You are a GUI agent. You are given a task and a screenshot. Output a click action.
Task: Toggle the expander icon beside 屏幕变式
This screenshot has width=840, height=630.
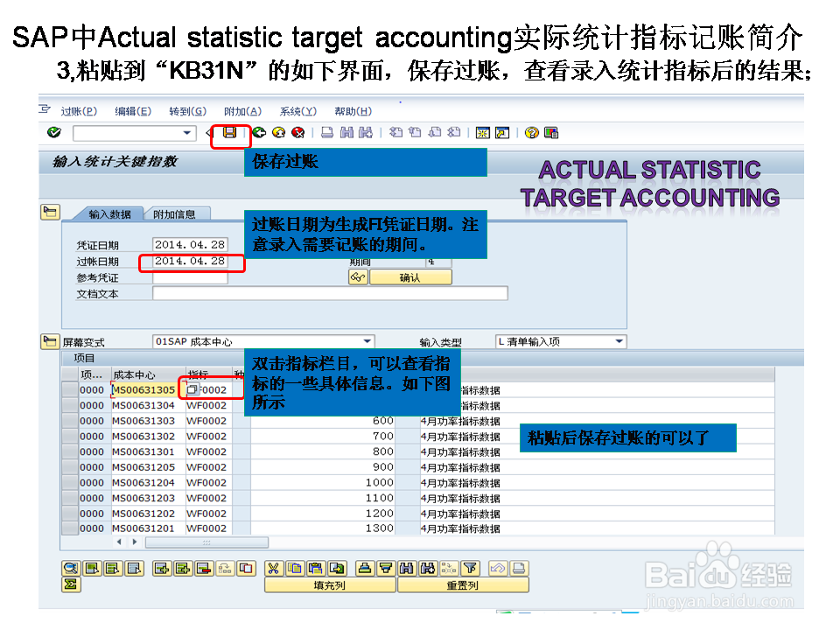click(50, 341)
